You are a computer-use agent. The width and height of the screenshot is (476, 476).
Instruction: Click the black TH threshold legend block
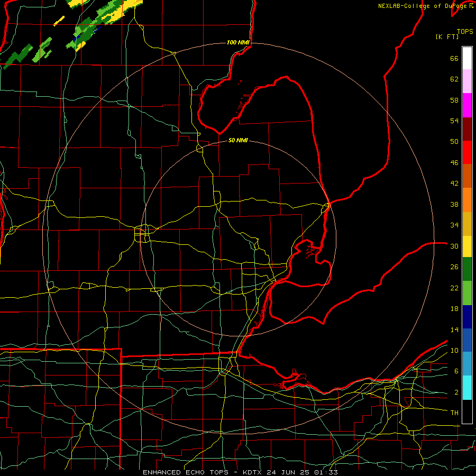pos(467,411)
